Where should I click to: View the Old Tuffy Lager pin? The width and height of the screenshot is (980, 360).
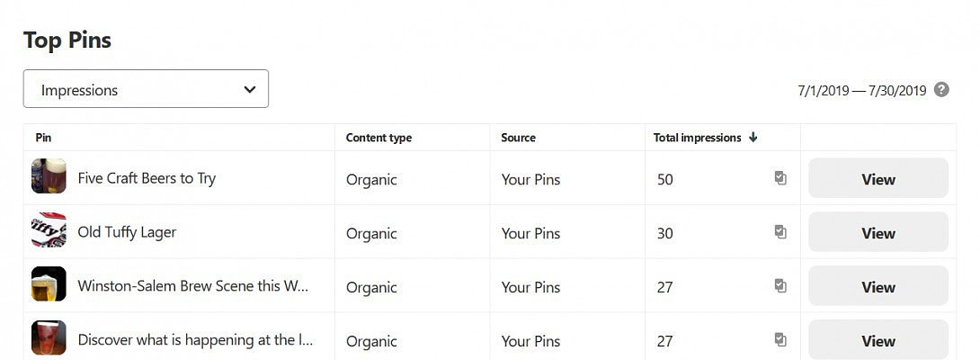(878, 232)
